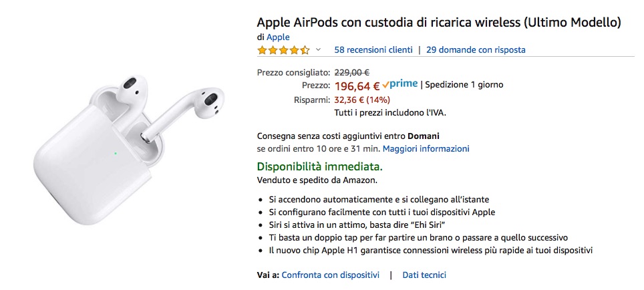The image size is (644, 290).
Task: Go to the Dati tecnici section
Action: [425, 275]
